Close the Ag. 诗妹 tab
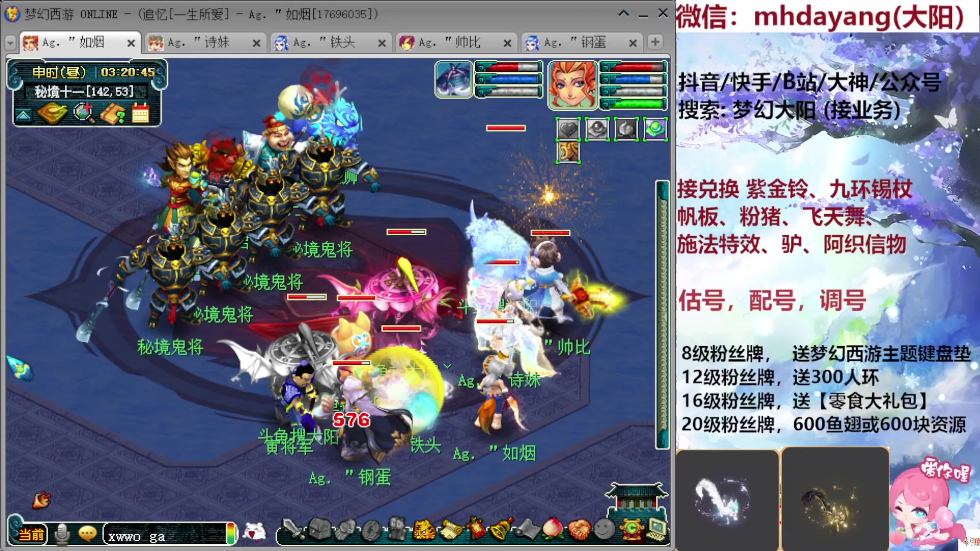980x551 pixels. click(256, 43)
